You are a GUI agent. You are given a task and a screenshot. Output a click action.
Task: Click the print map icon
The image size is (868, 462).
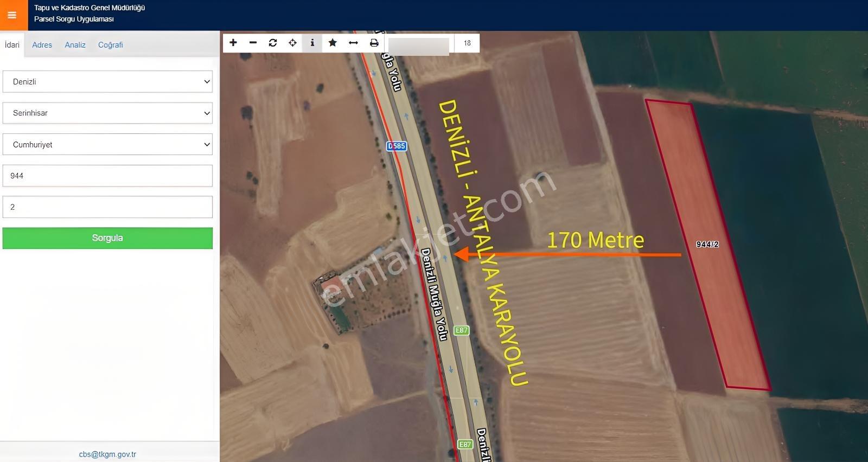[x=374, y=43]
